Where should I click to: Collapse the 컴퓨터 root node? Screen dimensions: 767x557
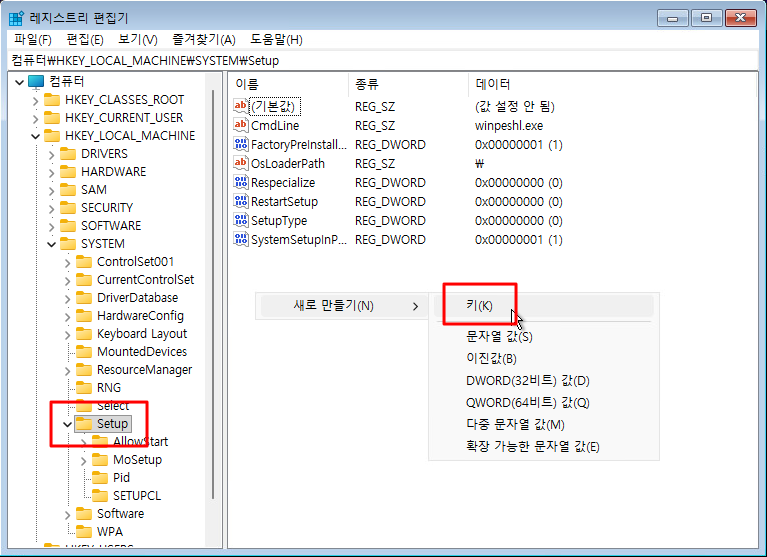pyautogui.click(x=20, y=82)
